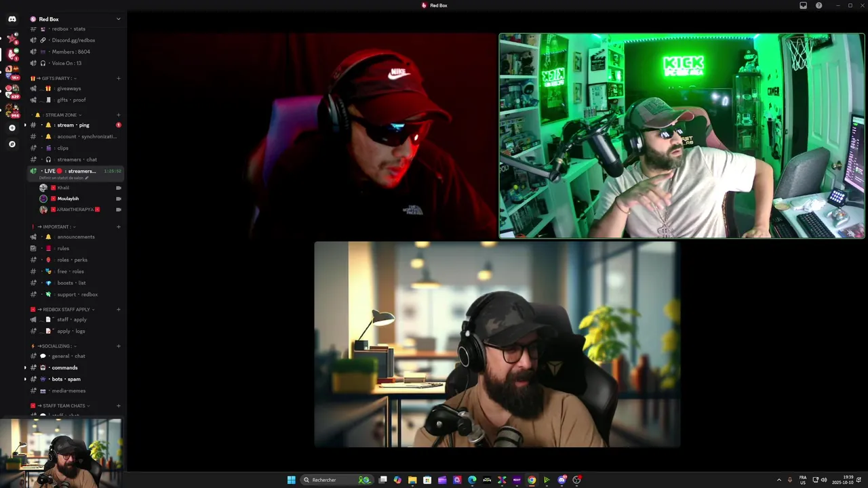Create channel in REDBOX STAFF APPLY category

pyautogui.click(x=119, y=309)
